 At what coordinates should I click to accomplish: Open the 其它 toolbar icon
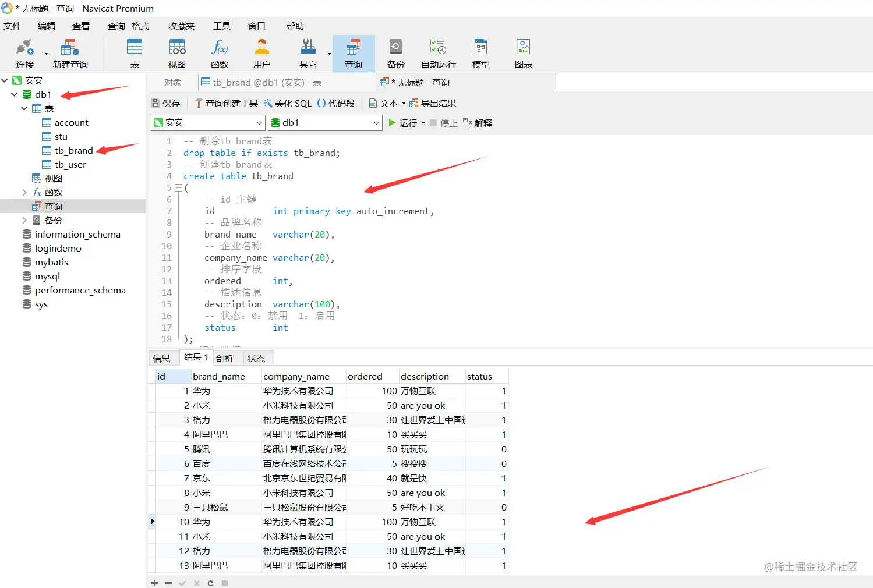coord(308,54)
